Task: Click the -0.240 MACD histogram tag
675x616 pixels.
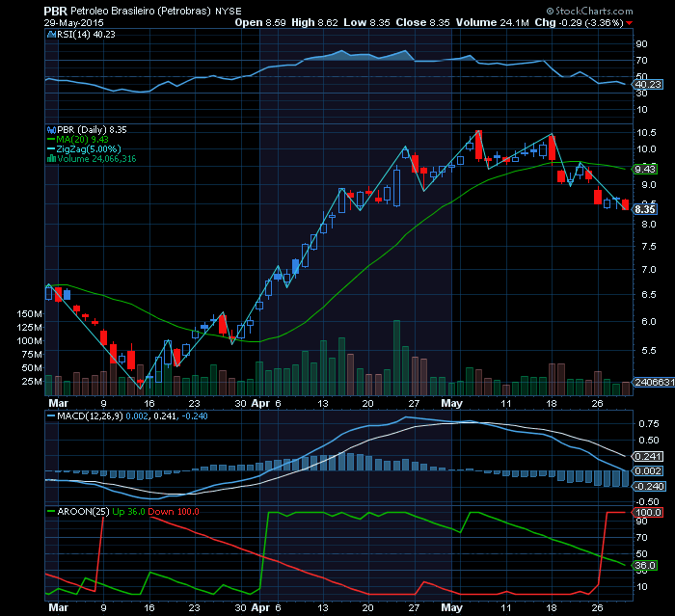Action: coord(649,487)
